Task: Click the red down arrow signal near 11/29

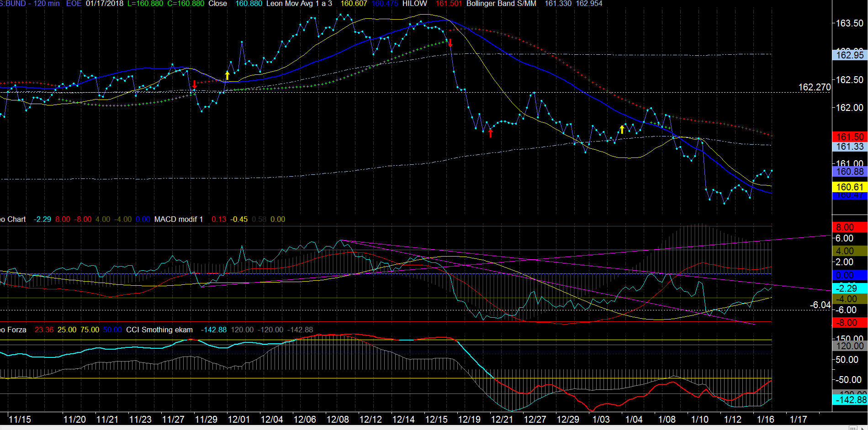Action: pyautogui.click(x=195, y=84)
